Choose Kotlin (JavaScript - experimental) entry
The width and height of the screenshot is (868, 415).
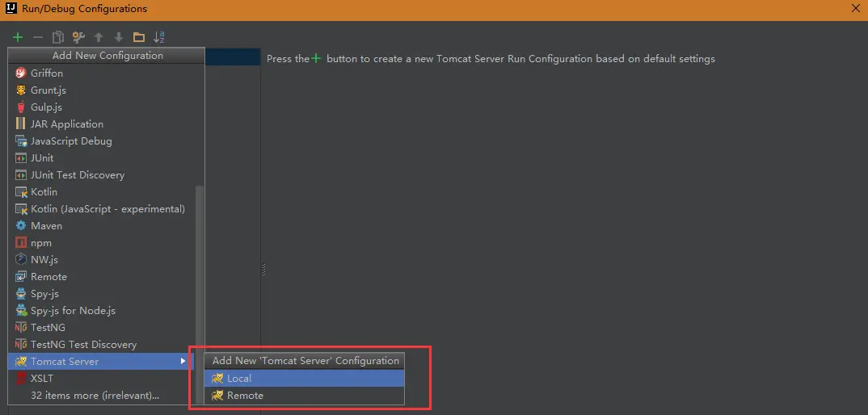(x=101, y=209)
